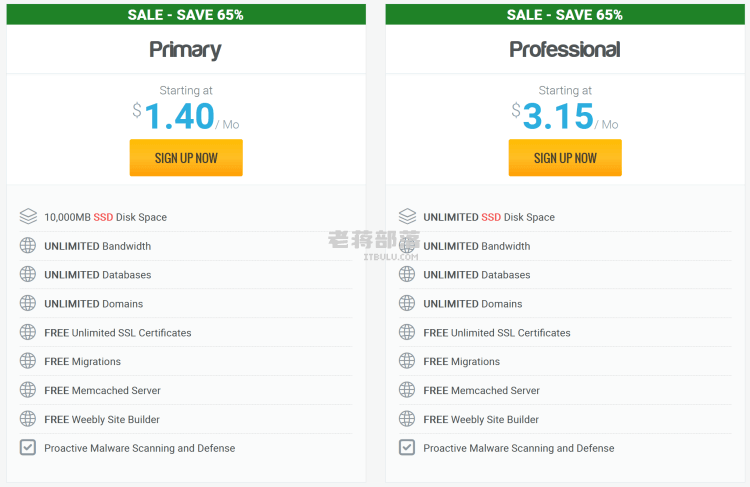Toggle Professional Proactive Malware Scanning checkbox

click(407, 447)
